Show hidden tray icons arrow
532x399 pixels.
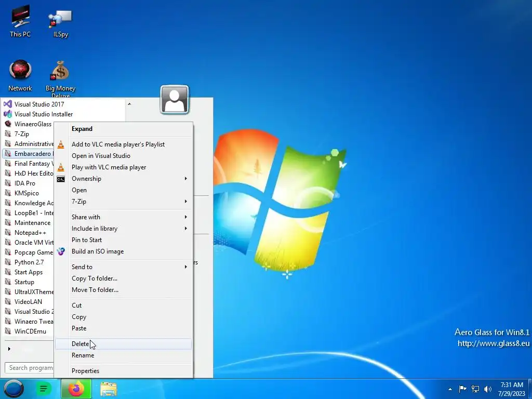(x=450, y=389)
